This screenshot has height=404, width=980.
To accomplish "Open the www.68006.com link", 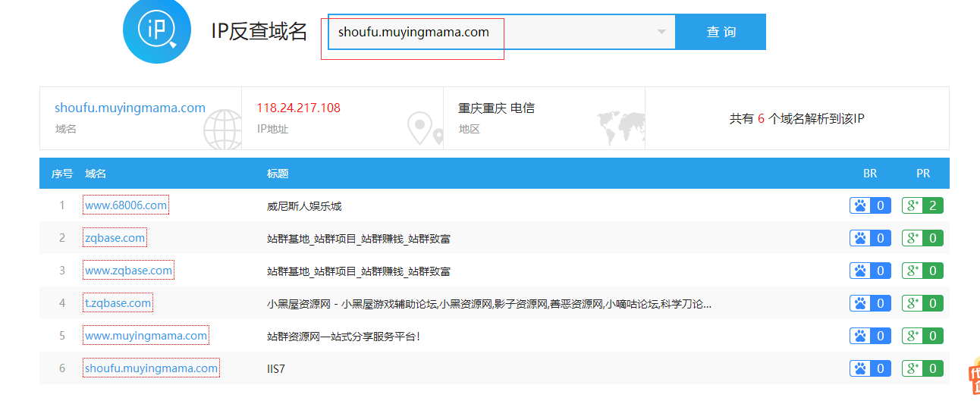I will pyautogui.click(x=126, y=205).
